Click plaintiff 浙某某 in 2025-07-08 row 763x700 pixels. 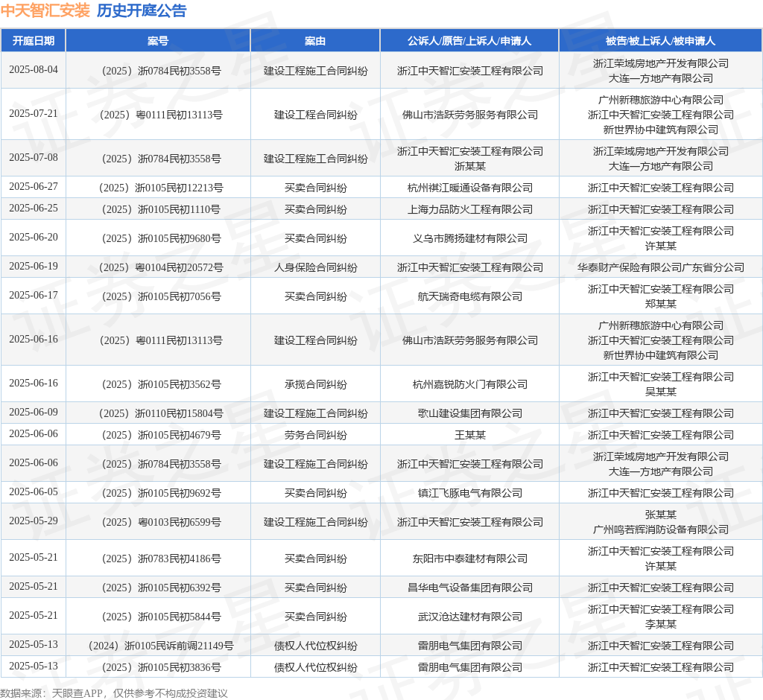[x=469, y=166]
